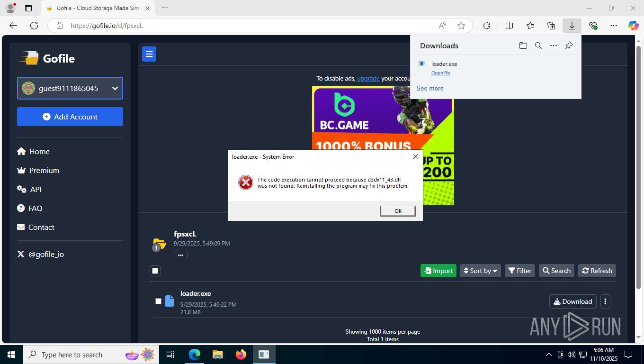Expand the Sort by dropdown

481,271
